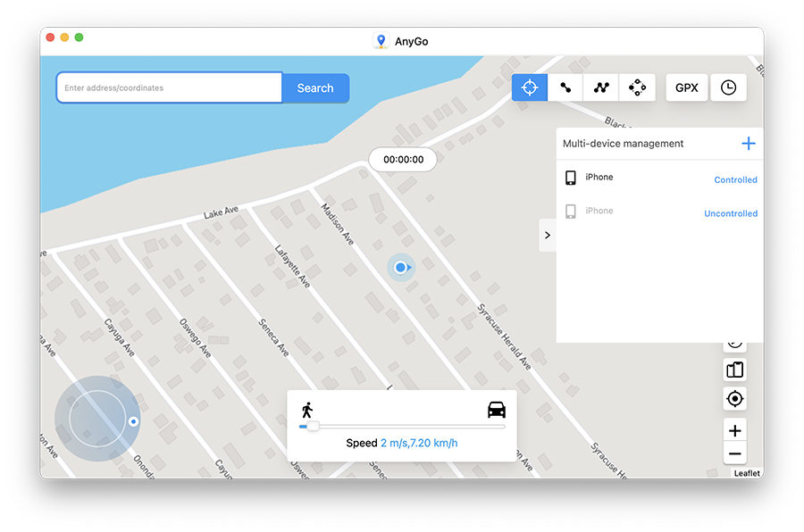Center the map with the locate icon
Screen dimensions: 804x532
point(734,398)
